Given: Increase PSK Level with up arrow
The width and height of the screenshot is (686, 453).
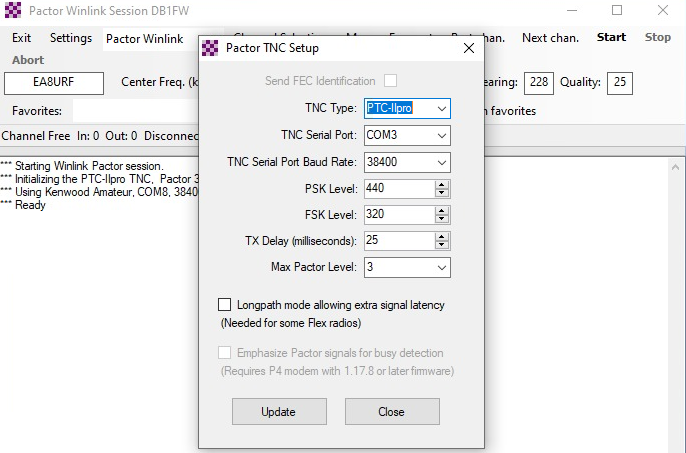Looking at the screenshot, I should point(442,184).
